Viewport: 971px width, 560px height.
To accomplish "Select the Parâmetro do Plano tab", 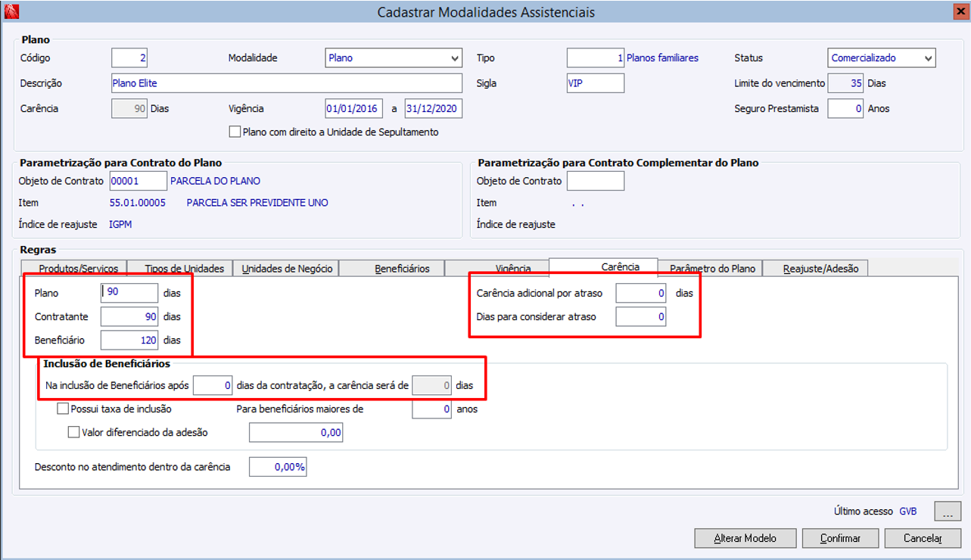I will click(712, 269).
